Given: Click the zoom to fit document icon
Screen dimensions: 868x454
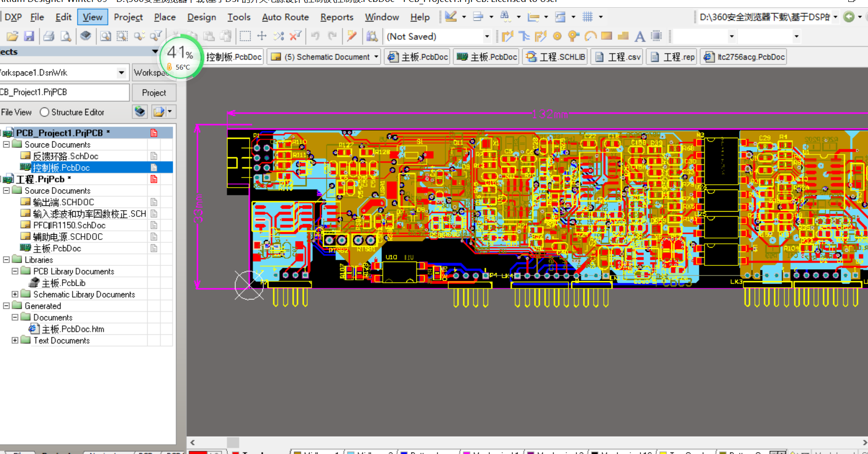Looking at the screenshot, I should [106, 36].
